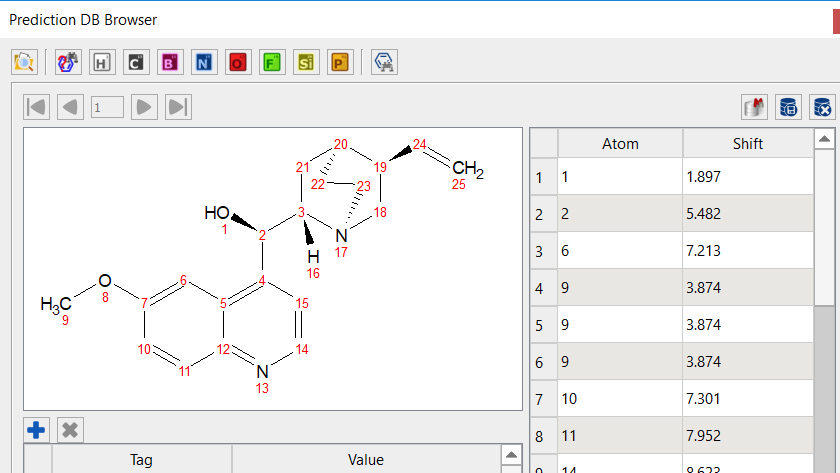Select the Si nucleus filter icon

[306, 62]
